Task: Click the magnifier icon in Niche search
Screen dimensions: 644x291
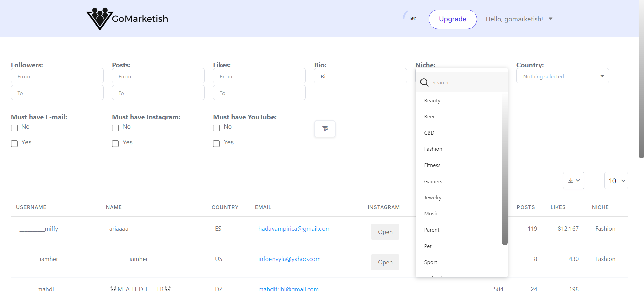Action: pos(424,82)
